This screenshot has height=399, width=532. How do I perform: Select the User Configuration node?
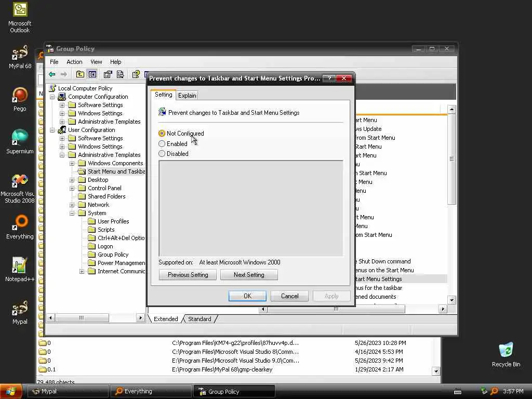click(91, 130)
